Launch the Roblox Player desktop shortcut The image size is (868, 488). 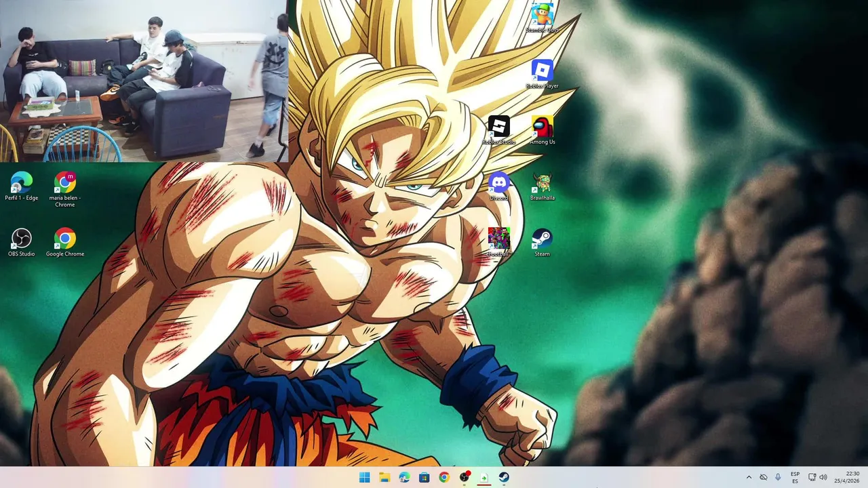(542, 75)
